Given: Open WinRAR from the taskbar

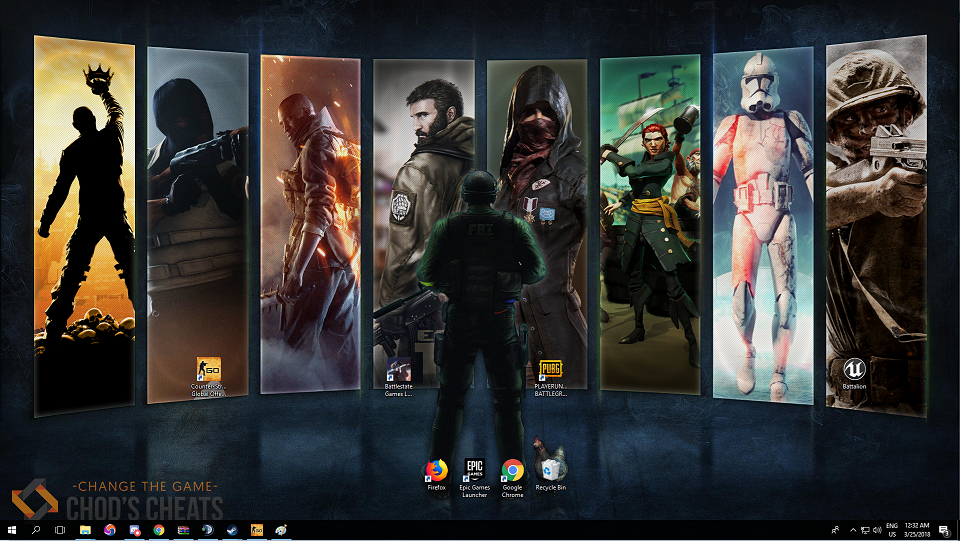Looking at the screenshot, I should (183, 530).
